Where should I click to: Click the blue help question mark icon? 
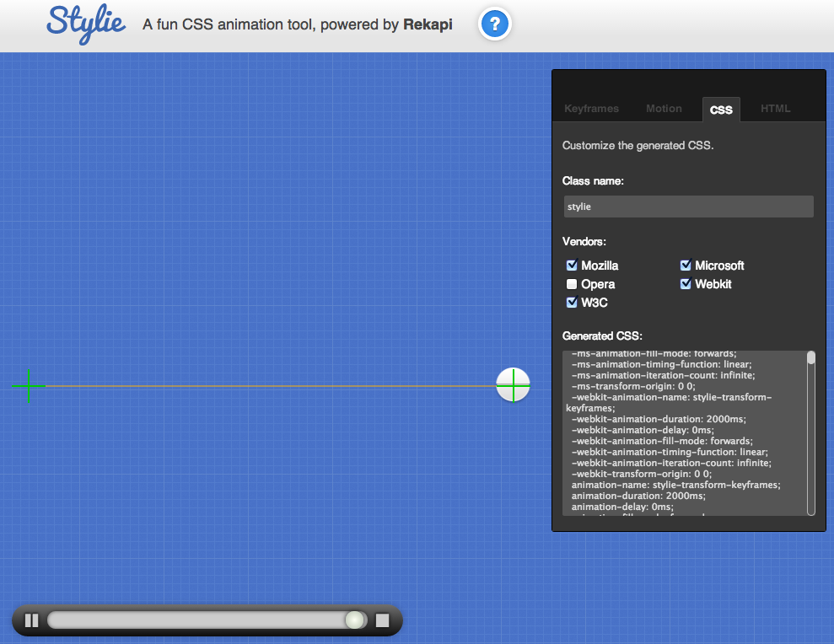[x=495, y=25]
